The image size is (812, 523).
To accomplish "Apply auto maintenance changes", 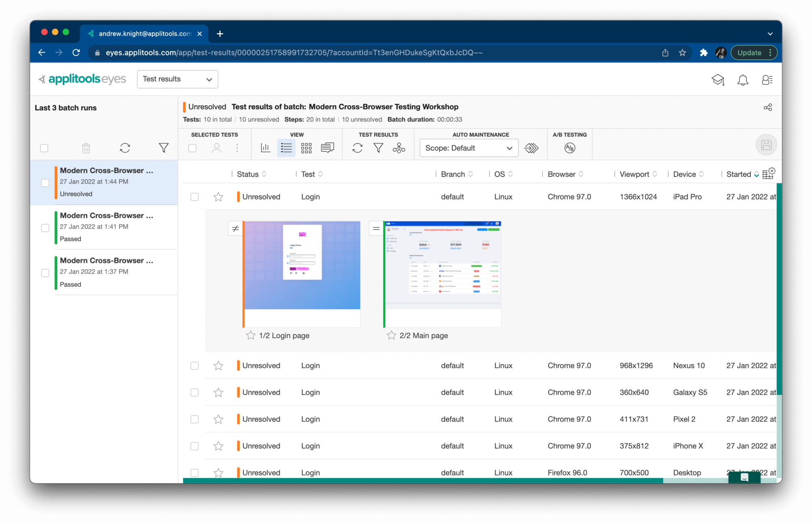I will 532,148.
